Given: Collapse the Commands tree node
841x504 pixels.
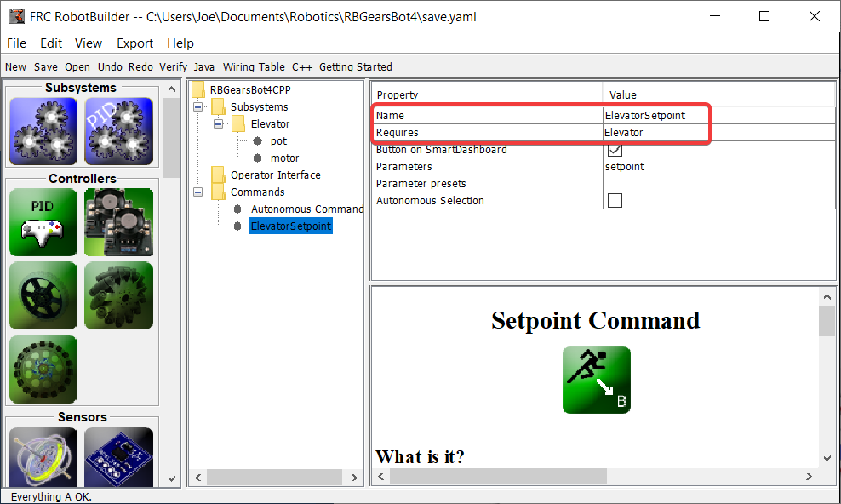Looking at the screenshot, I should click(x=197, y=192).
